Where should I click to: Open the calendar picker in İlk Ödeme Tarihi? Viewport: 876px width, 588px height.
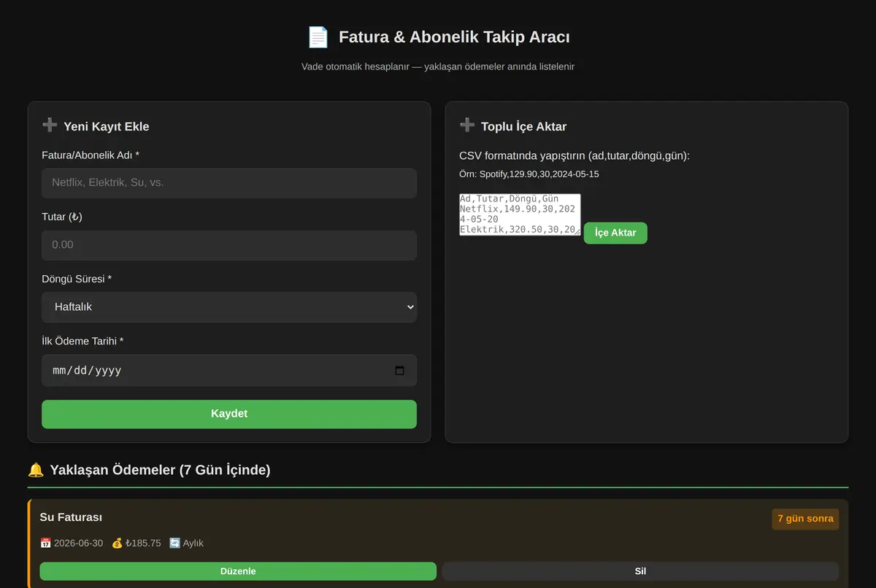tap(399, 371)
